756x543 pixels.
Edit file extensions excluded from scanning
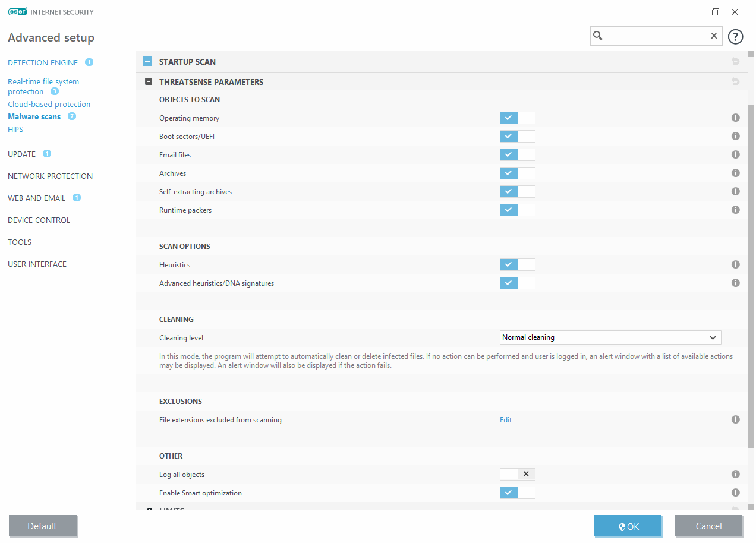[506, 420]
